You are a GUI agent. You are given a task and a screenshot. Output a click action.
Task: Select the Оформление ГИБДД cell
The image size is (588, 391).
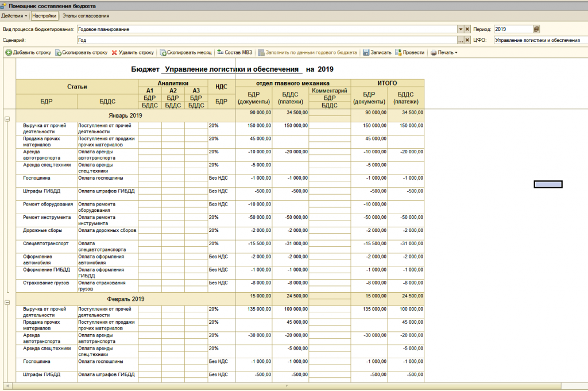pyautogui.click(x=47, y=273)
